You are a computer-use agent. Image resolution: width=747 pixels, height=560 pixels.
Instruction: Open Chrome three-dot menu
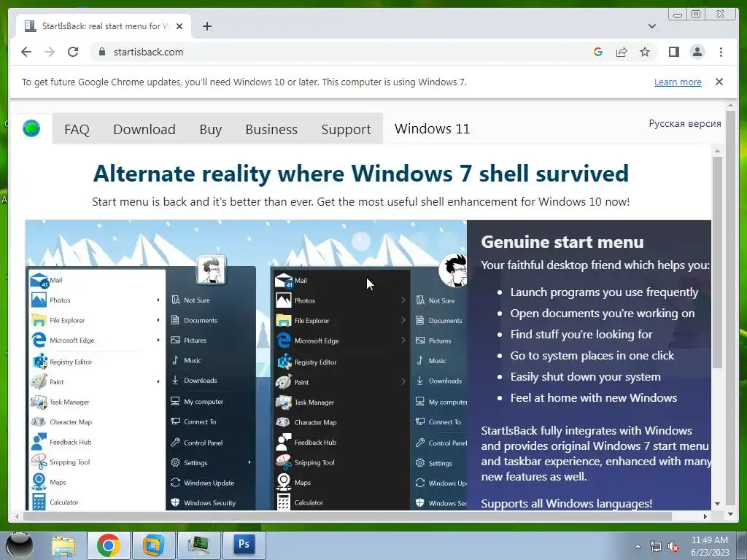721,52
